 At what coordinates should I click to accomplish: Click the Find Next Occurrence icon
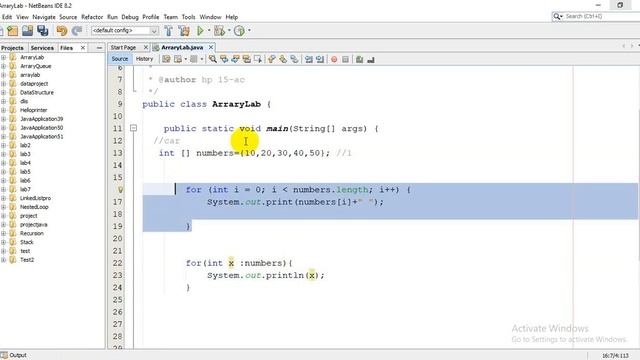[x=235, y=60]
